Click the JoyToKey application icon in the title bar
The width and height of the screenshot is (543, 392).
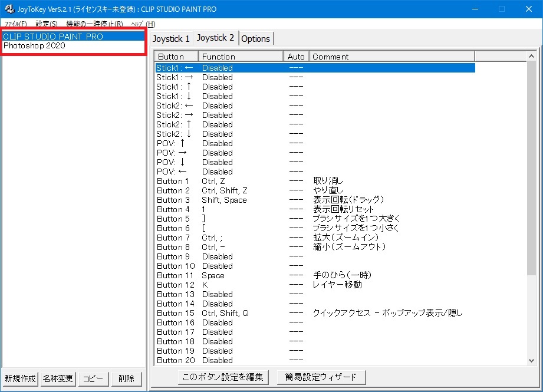coord(9,8)
